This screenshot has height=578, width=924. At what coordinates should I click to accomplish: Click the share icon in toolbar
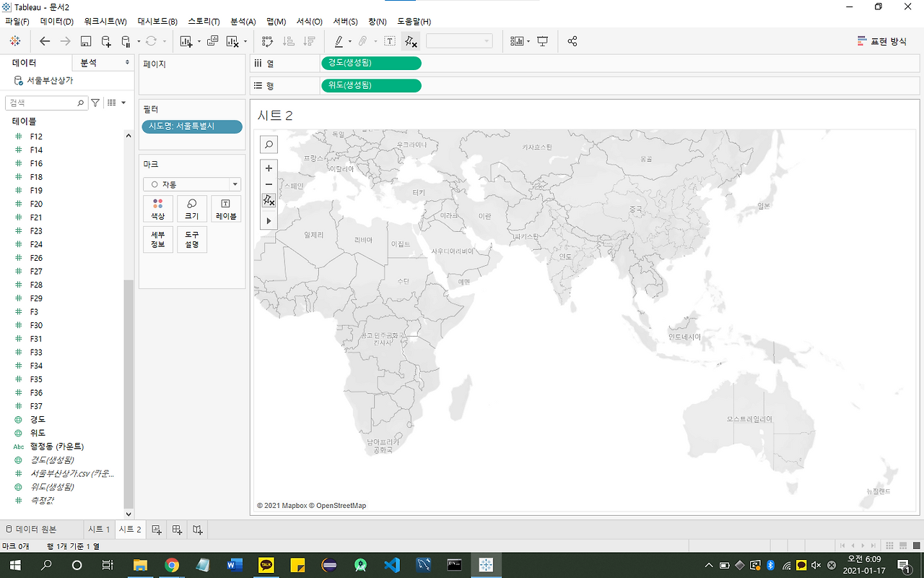click(572, 41)
